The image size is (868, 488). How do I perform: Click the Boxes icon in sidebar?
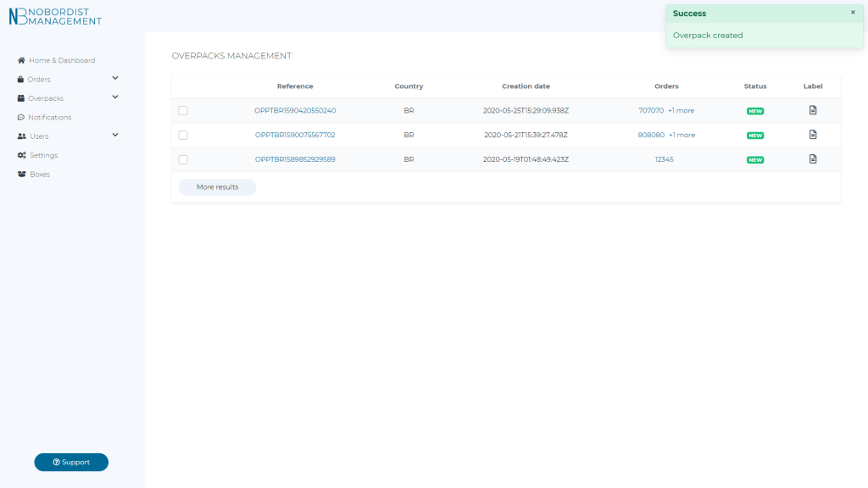[22, 175]
